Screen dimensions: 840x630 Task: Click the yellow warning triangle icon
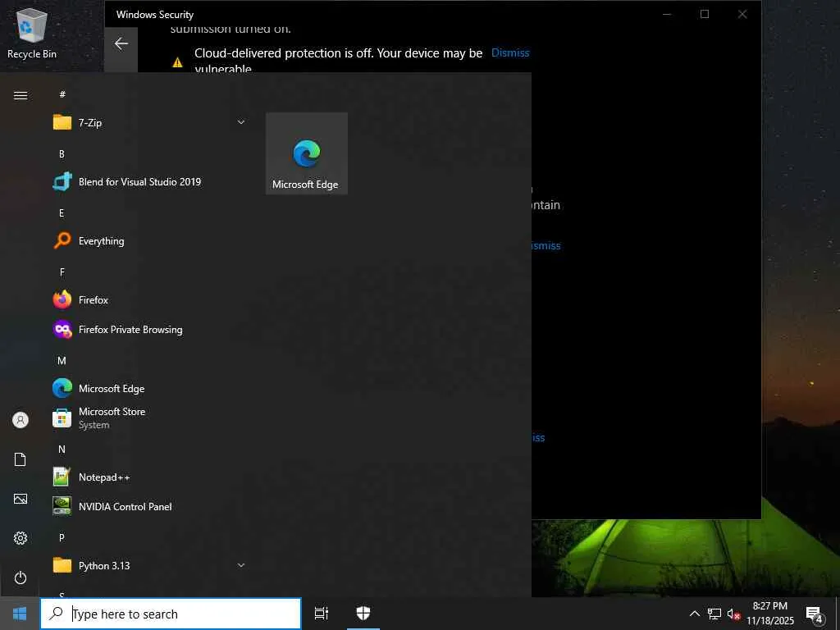(x=177, y=62)
